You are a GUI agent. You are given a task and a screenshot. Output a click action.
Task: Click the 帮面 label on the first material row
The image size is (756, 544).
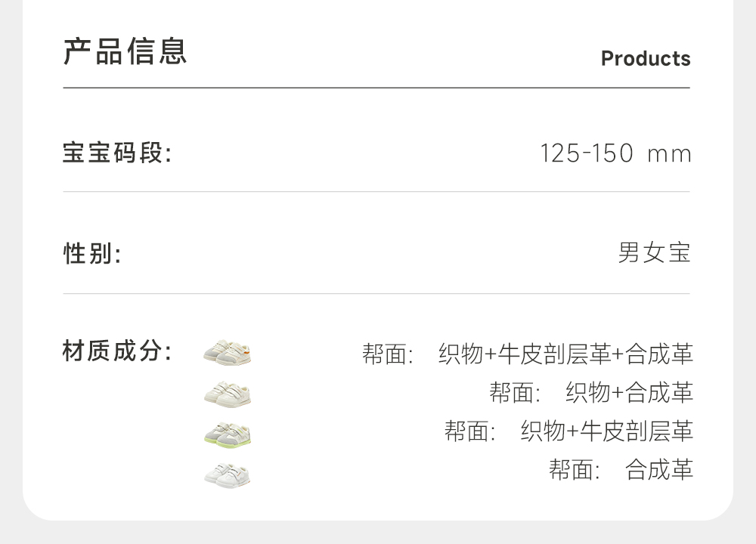pyautogui.click(x=387, y=354)
